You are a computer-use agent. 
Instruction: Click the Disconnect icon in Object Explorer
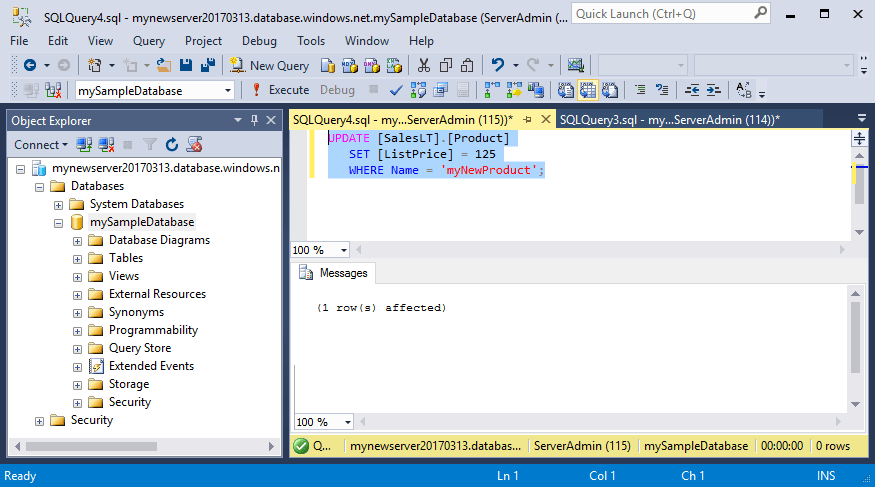pyautogui.click(x=106, y=145)
